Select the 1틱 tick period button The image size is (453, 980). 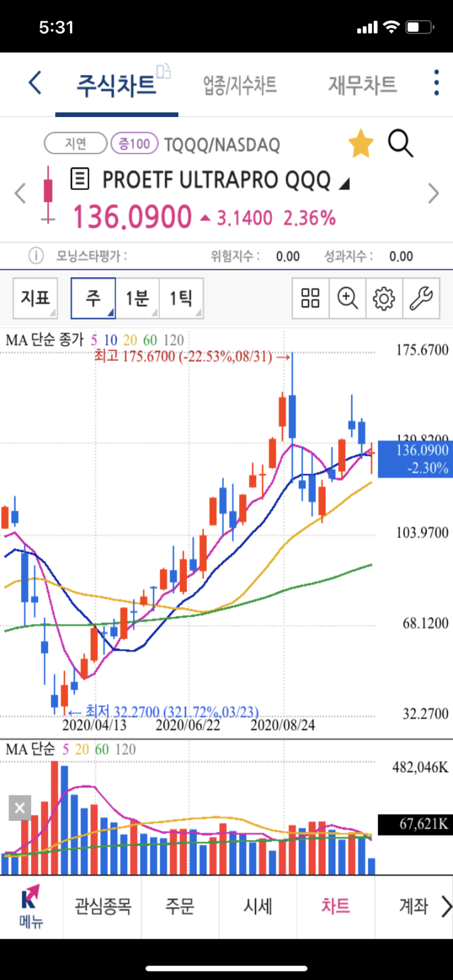pos(181,298)
